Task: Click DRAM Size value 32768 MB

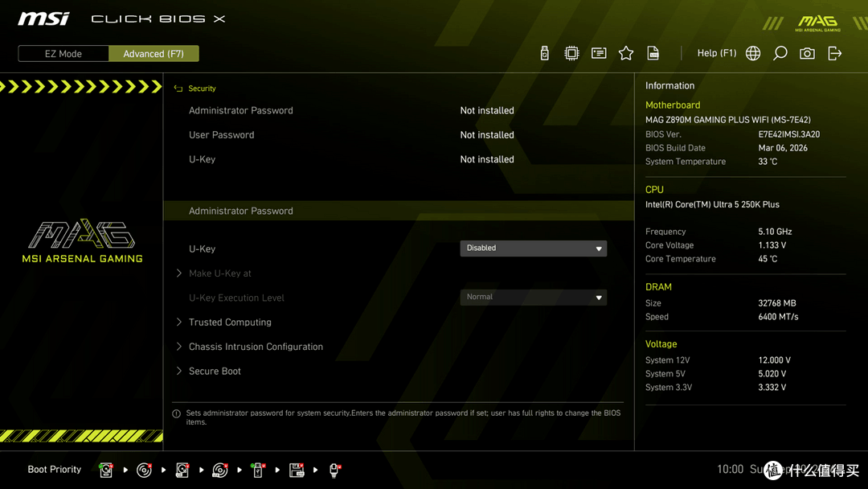Action: pyautogui.click(x=777, y=303)
